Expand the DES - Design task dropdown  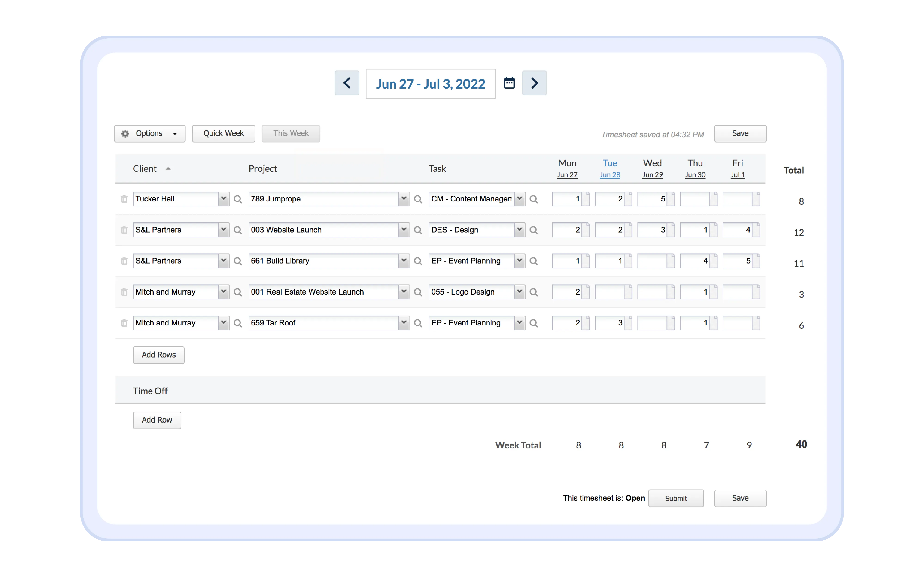519,230
